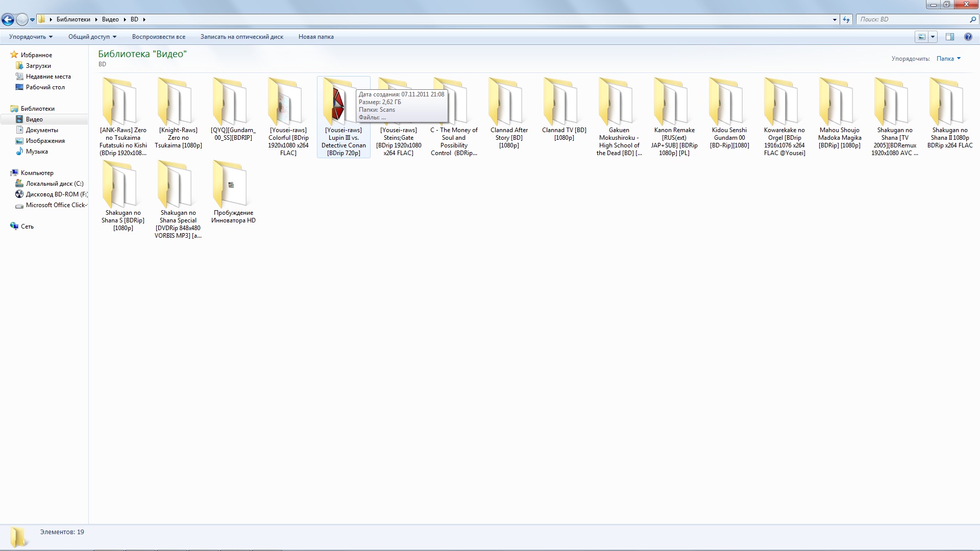Select 'Сеть' in navigation pane
This screenshot has width=980, height=551.
27,227
